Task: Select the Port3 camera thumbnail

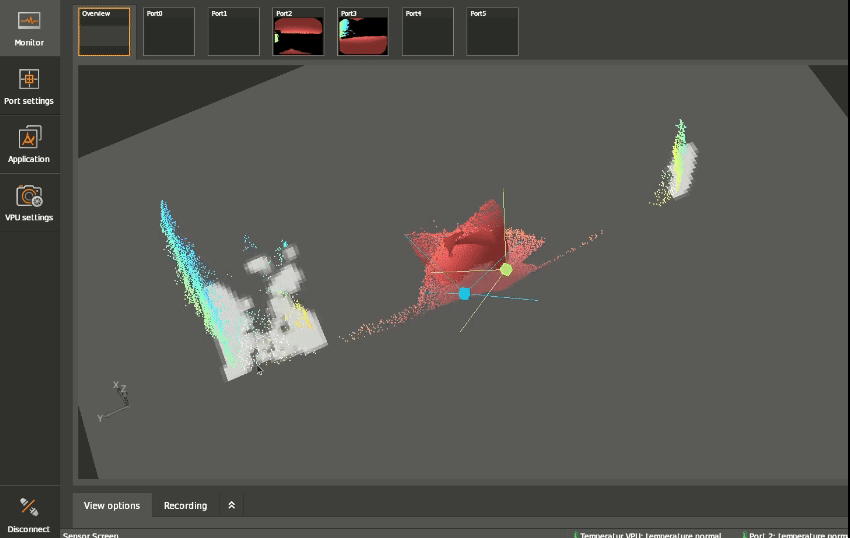Action: 363,32
